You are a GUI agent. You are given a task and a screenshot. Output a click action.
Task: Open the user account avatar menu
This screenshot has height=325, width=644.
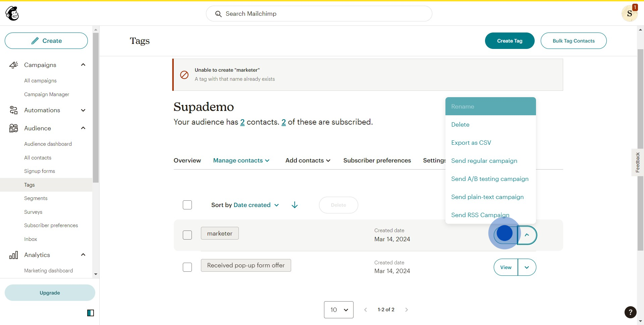pyautogui.click(x=629, y=14)
